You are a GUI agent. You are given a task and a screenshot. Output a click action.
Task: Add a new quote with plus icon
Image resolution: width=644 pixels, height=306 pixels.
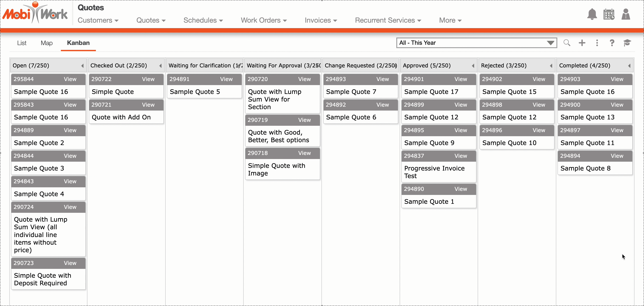point(582,43)
